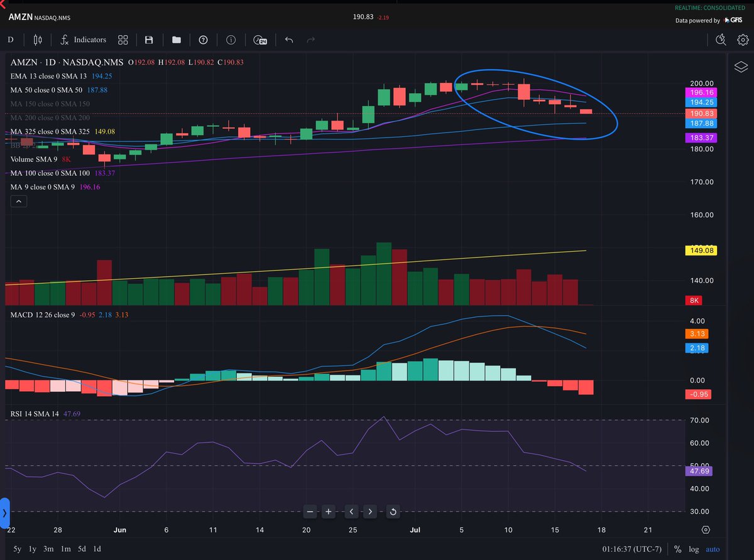754x560 pixels.
Task: Click the header price 190.83
Action: (x=364, y=18)
